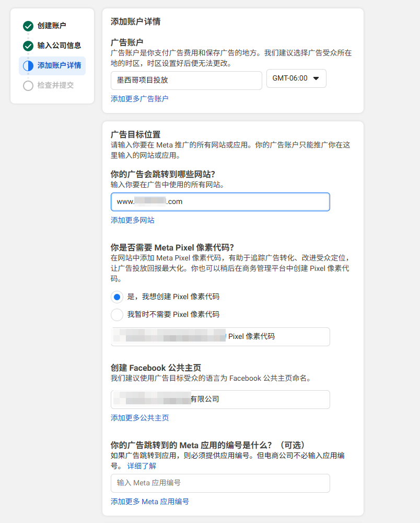Click the half-filled blue step icon for 添加账户详情
Screen dimensions: 420x523
28,66
